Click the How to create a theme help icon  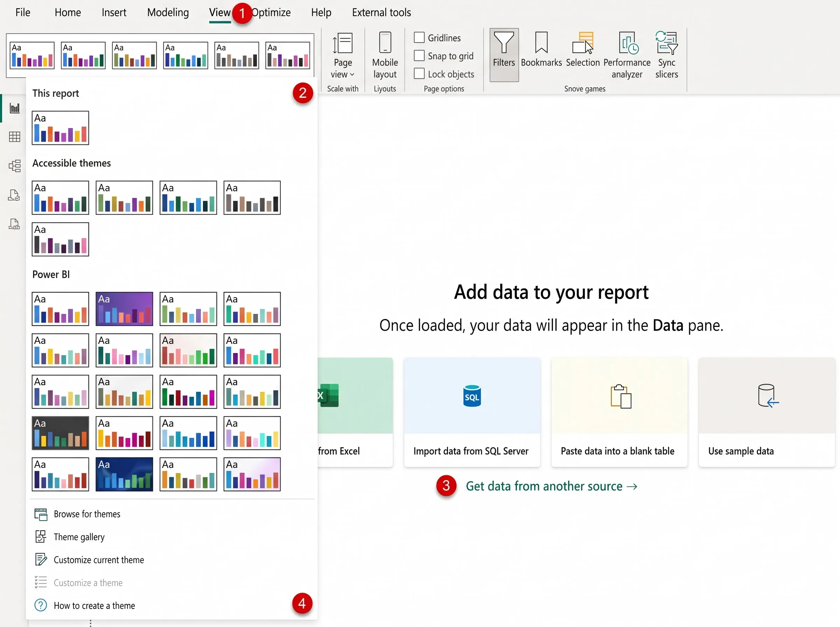click(41, 605)
